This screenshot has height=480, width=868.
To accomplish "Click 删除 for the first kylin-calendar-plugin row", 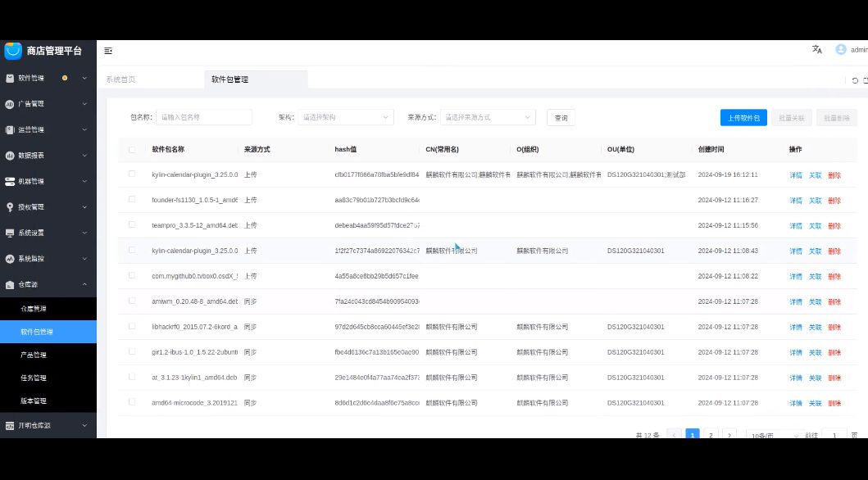I will [834, 175].
